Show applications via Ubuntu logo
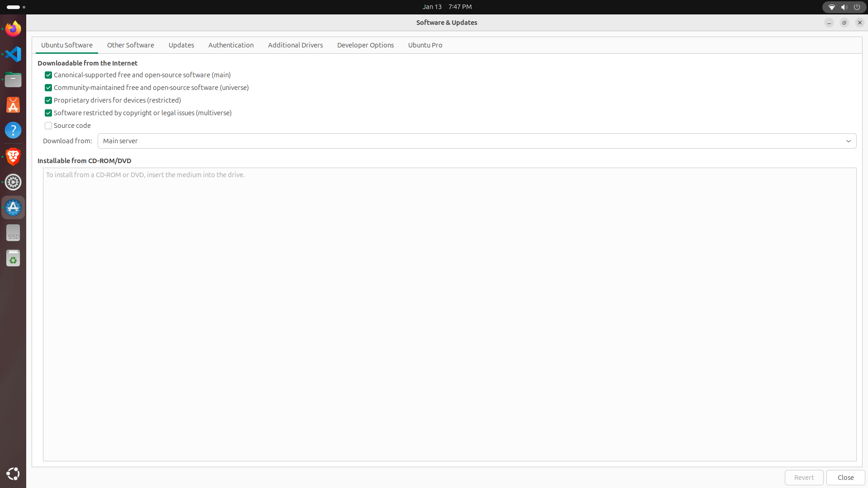The height and width of the screenshot is (488, 868). coord(13,474)
